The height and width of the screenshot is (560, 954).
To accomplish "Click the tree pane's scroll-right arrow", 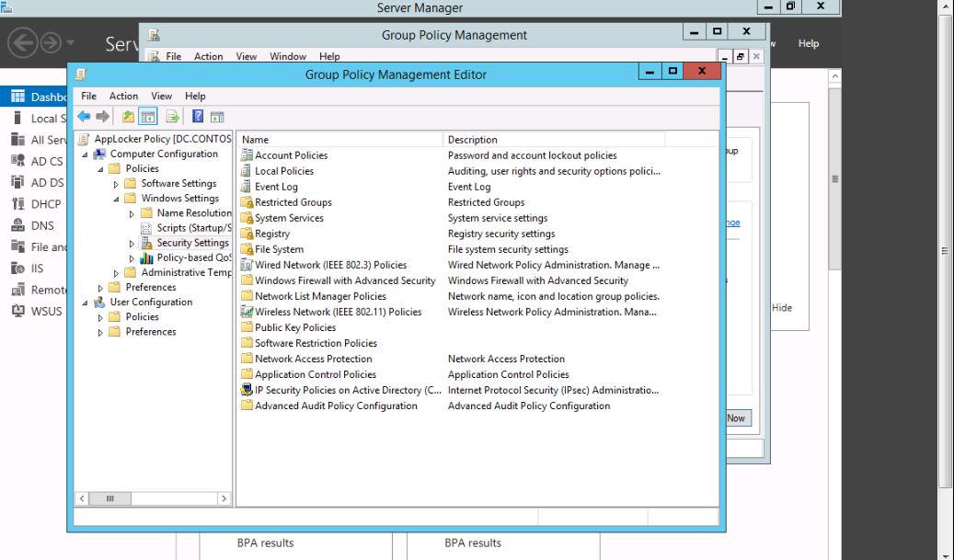I will pos(224,498).
